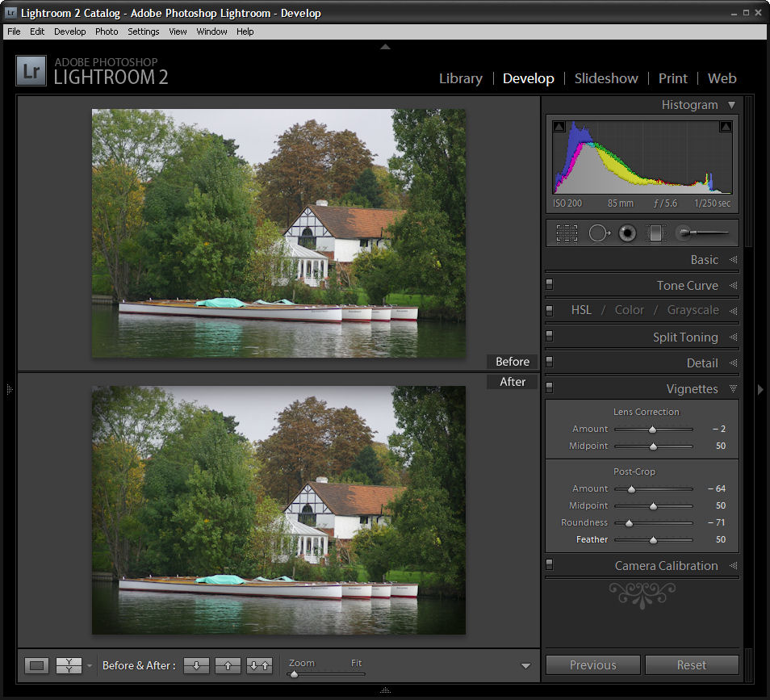Toggle highlight clipping indicator in histogram

[726, 127]
